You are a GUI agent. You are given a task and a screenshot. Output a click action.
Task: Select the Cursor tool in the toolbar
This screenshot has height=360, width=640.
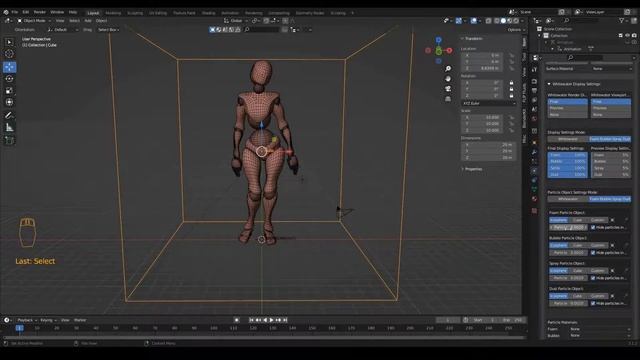(x=9, y=53)
